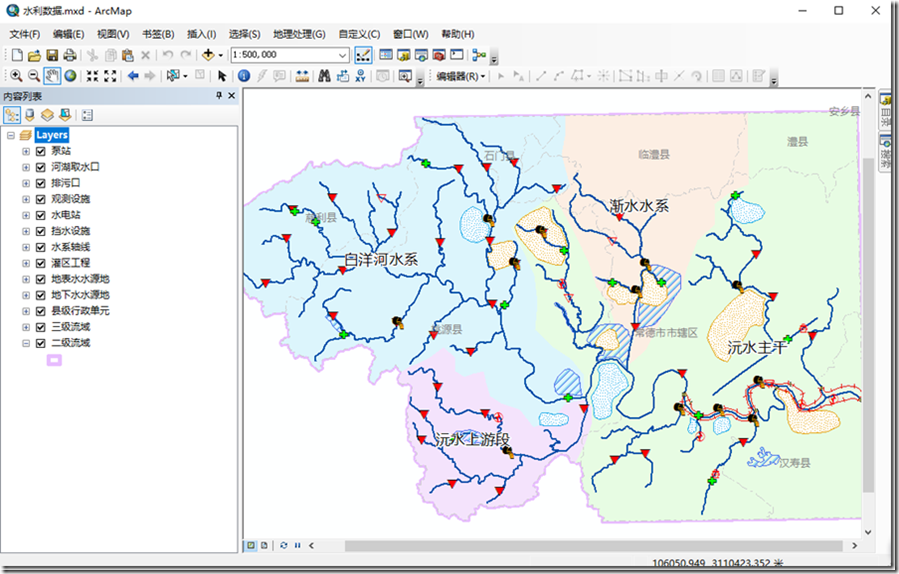Viewport: 899px width, 574px height.
Task: Go back to previous extent arrow
Action: coord(133,76)
